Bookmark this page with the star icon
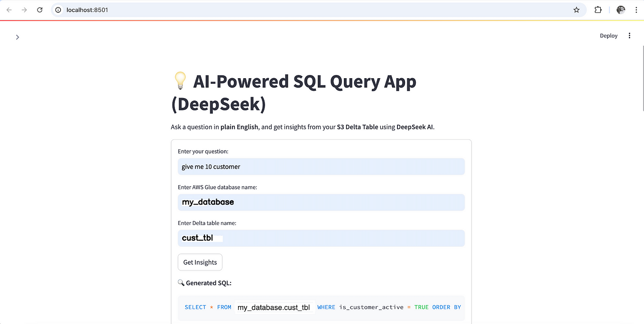 point(576,9)
